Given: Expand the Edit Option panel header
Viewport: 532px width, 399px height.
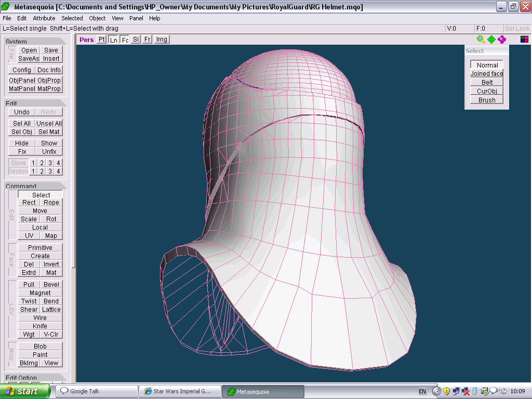Looking at the screenshot, I should click(x=35, y=377).
